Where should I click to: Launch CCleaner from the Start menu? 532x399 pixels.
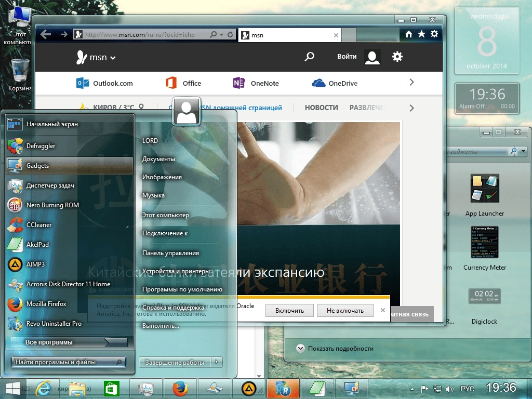[x=70, y=224]
